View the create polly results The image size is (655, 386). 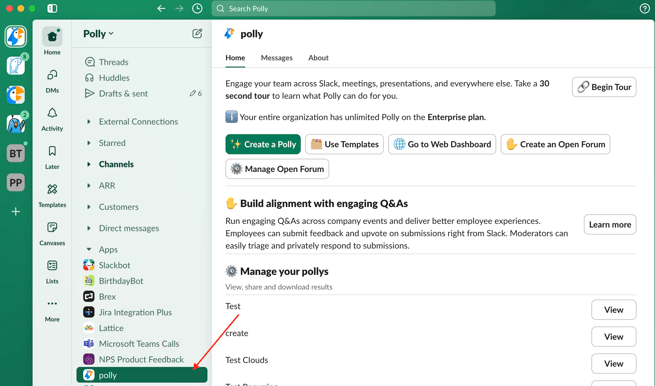(x=614, y=336)
